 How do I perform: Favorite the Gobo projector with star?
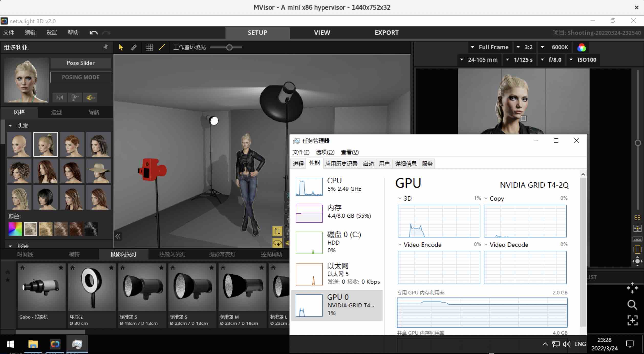pos(61,268)
